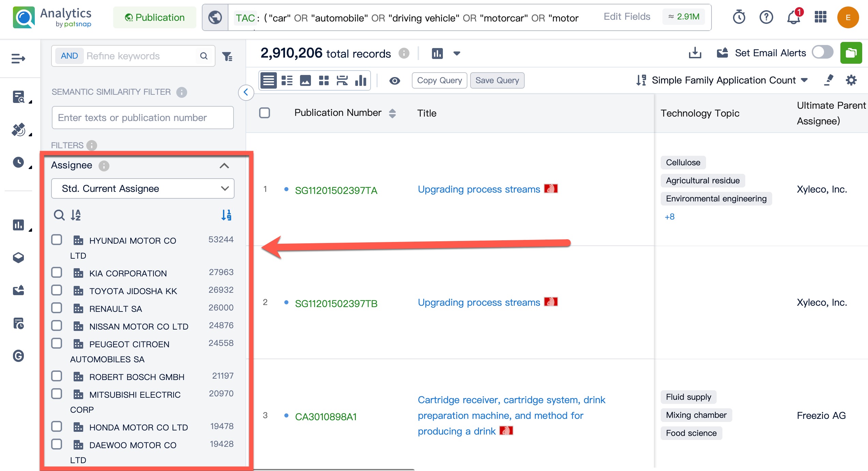
Task: Click the filter funnel icon
Action: point(227,56)
